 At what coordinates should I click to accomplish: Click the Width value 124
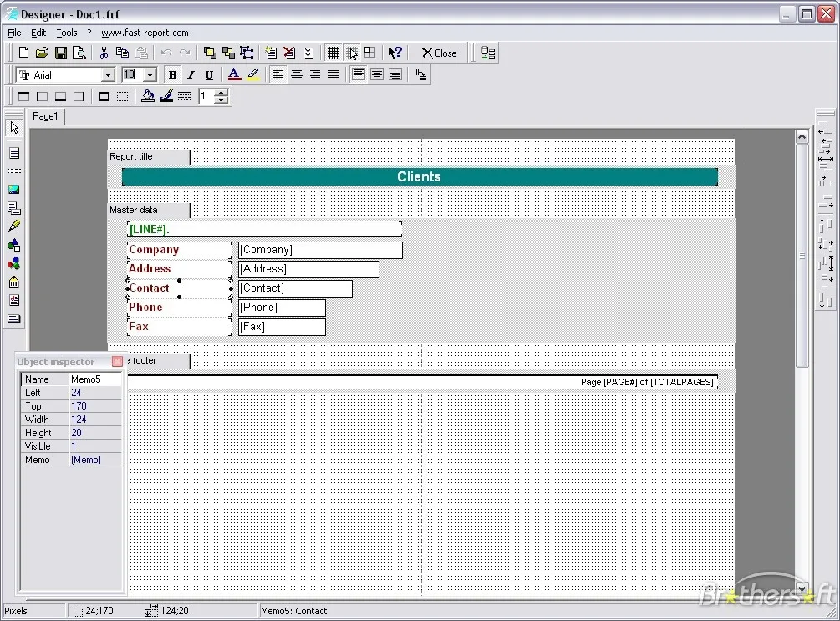pos(95,420)
